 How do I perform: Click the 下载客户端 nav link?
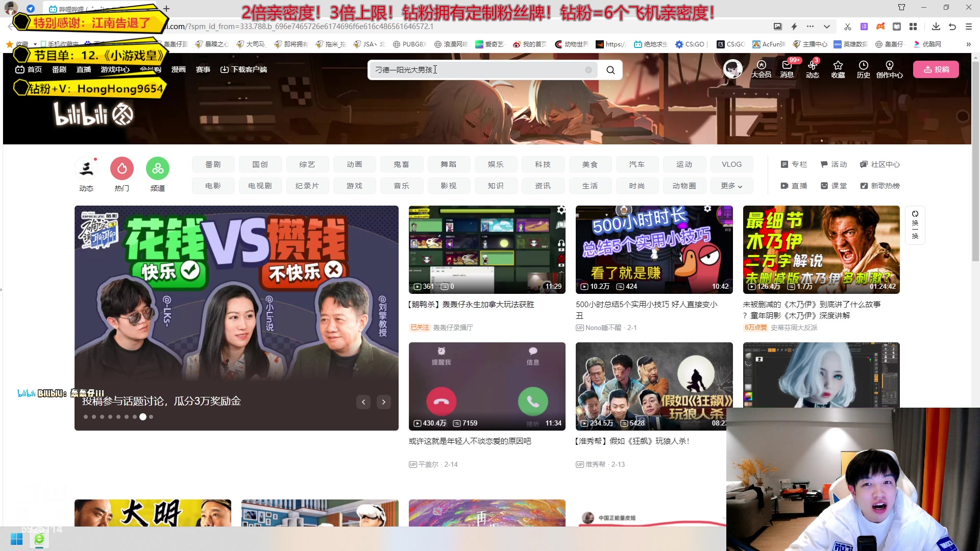click(x=244, y=69)
